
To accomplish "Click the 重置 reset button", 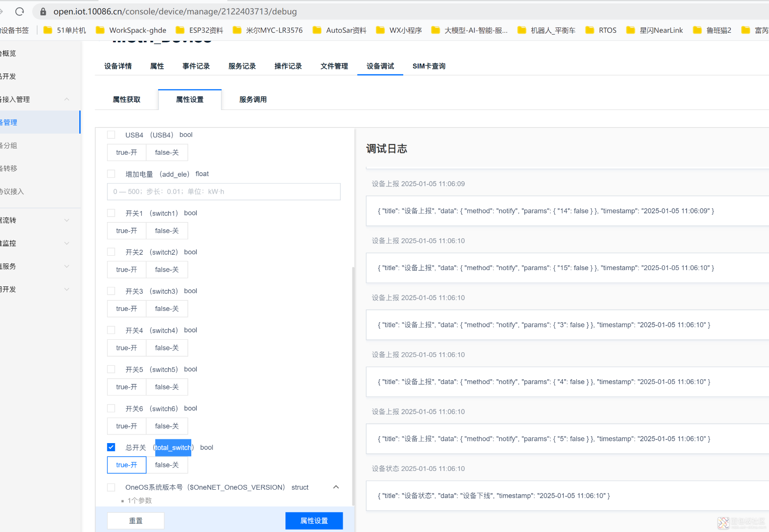I will 136,521.
